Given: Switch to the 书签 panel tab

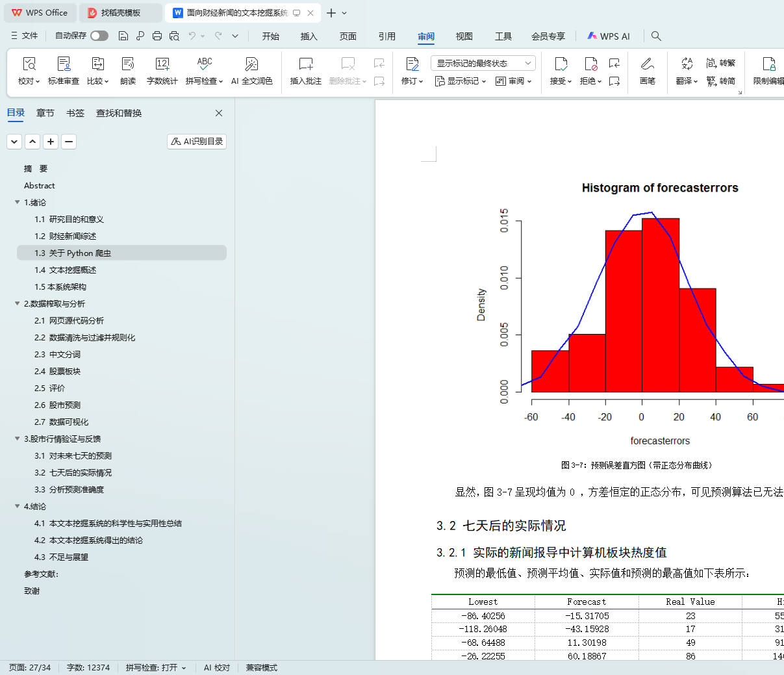Looking at the screenshot, I should (75, 113).
